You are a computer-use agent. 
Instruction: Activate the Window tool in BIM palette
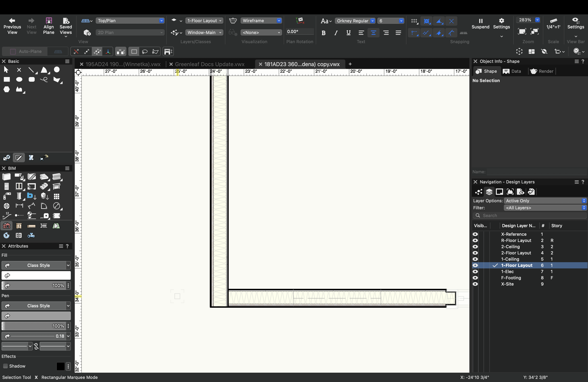coord(19,186)
